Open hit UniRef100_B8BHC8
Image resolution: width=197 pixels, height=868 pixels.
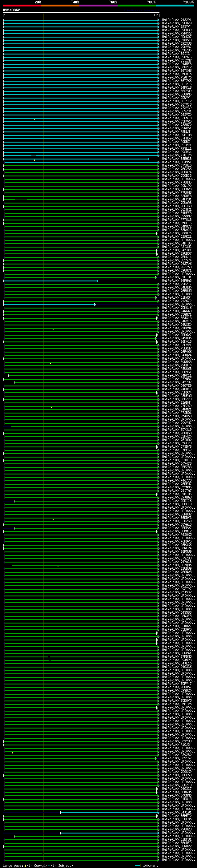177,159
